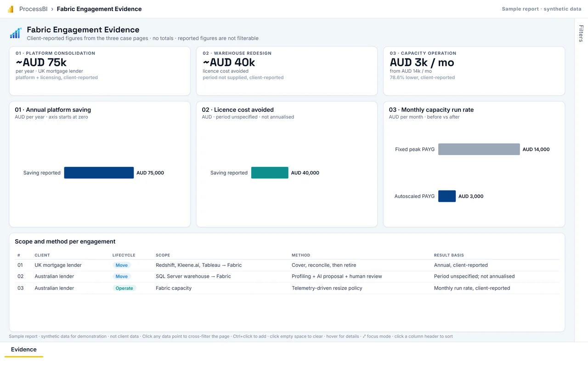Click the 'Profiling + AI proposal + human review' cell
Screen dimensions: 588x368
tap(337, 276)
